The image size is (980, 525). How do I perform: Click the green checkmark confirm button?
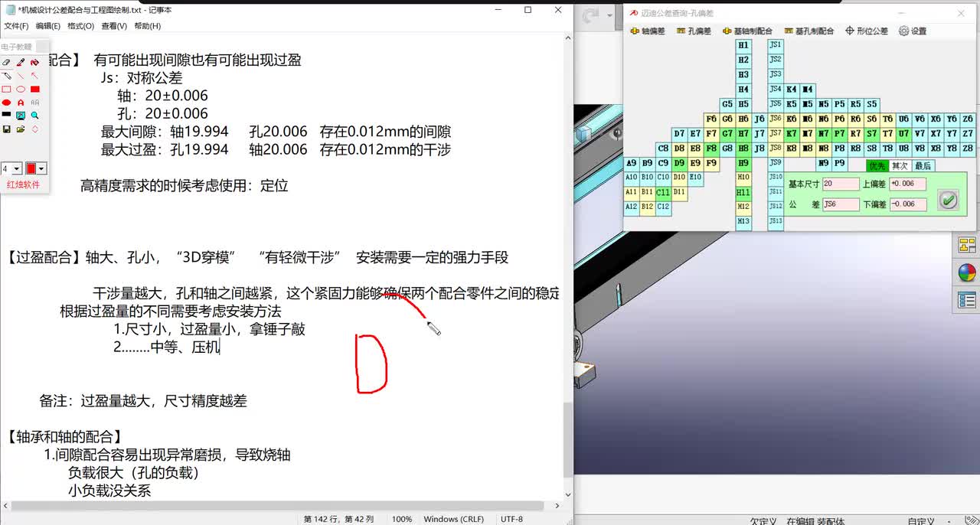(x=948, y=200)
